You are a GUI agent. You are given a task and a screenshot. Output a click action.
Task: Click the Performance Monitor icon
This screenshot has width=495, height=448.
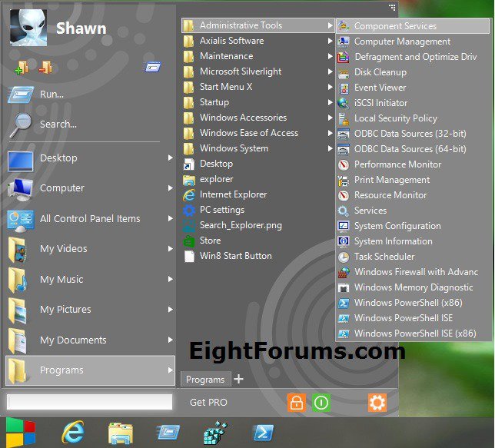coord(343,164)
